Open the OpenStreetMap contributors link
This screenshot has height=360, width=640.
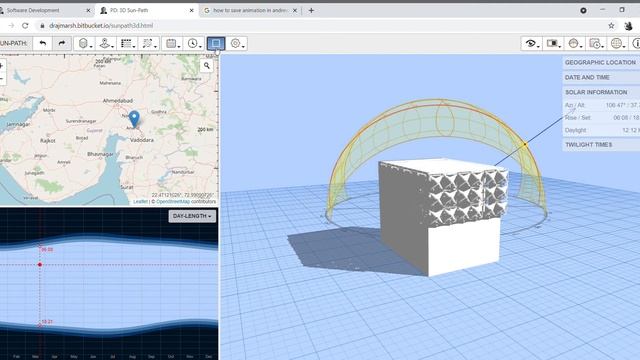(x=173, y=202)
